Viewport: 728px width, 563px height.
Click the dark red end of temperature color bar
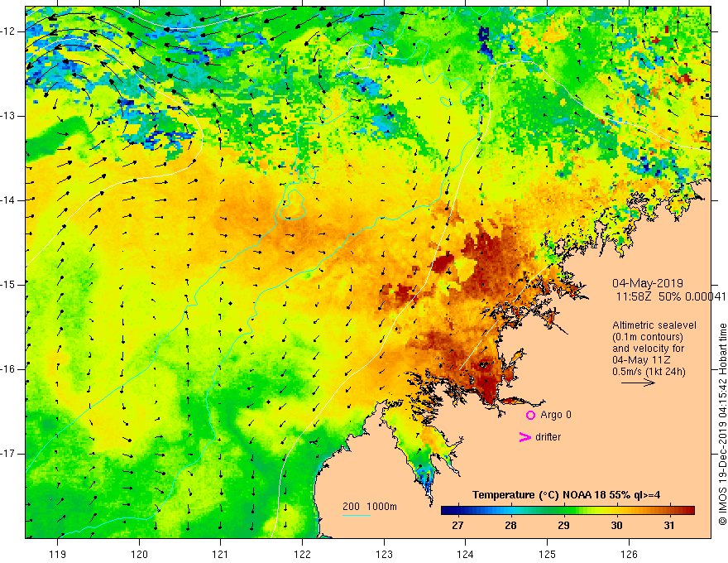[689, 511]
